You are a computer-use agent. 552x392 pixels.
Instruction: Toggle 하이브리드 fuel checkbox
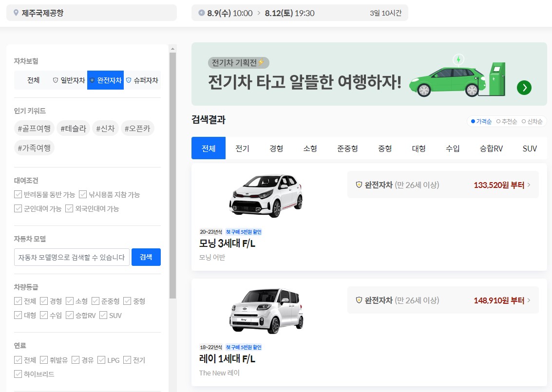(x=18, y=373)
